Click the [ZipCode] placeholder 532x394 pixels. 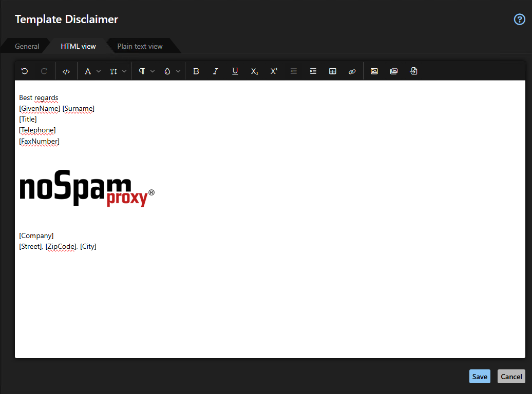pyautogui.click(x=61, y=246)
